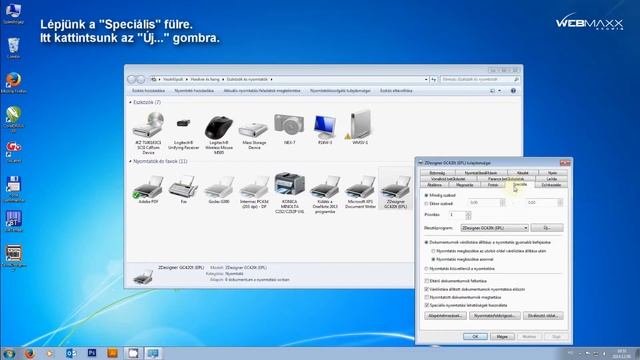640x360 pixels.
Task: Increase the priority spinner value
Action: tap(468, 213)
